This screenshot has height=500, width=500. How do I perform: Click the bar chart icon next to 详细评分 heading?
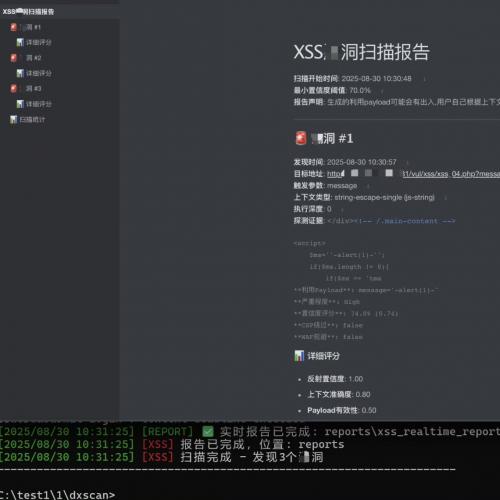click(x=299, y=356)
